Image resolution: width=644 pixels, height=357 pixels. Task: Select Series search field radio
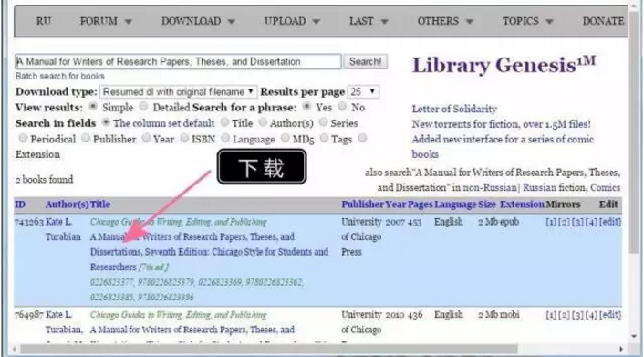(323, 122)
